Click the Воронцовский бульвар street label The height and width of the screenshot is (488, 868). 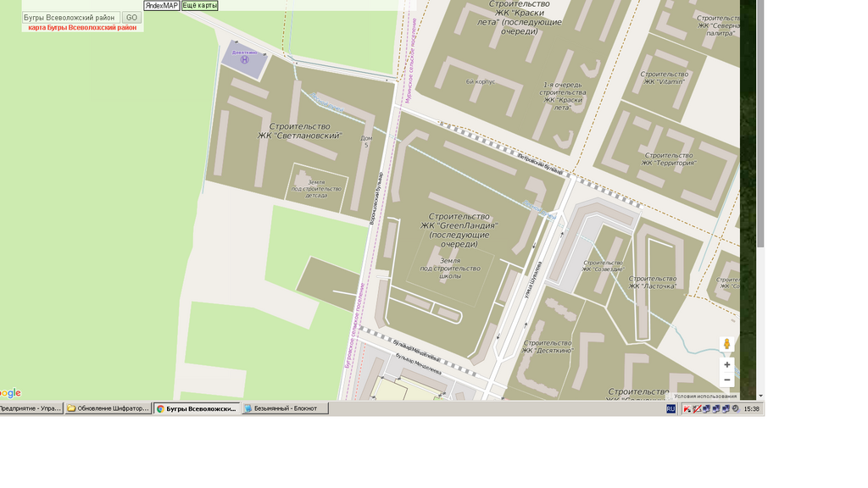pos(376,198)
